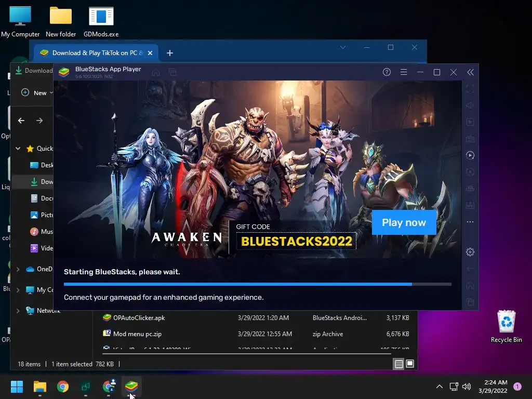Click the taskbar volume speaker icon
The height and width of the screenshot is (399, 532).
(467, 387)
